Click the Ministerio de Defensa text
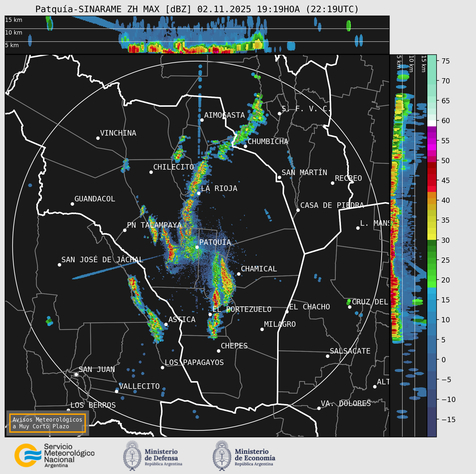This screenshot has height=474, width=476. [x=163, y=458]
